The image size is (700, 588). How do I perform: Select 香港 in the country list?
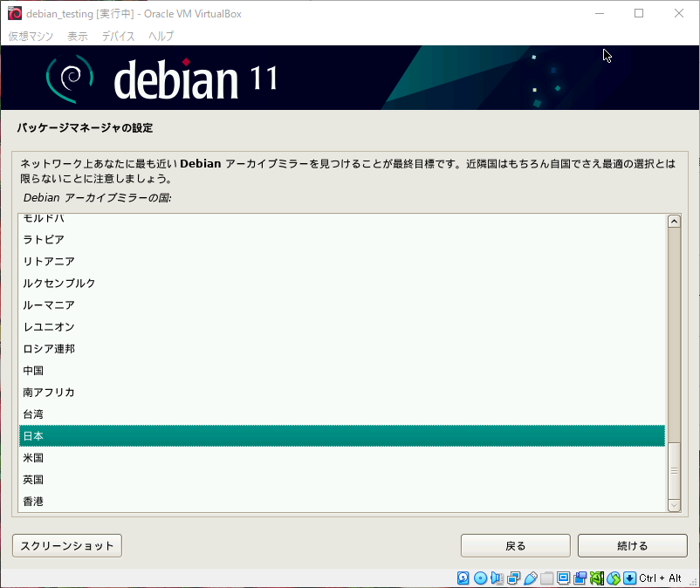[x=342, y=502]
